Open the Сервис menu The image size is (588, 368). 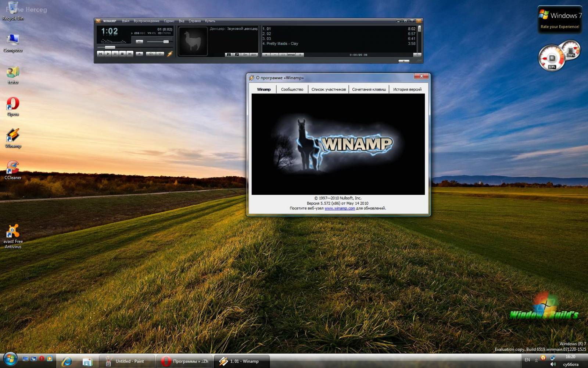click(x=169, y=21)
